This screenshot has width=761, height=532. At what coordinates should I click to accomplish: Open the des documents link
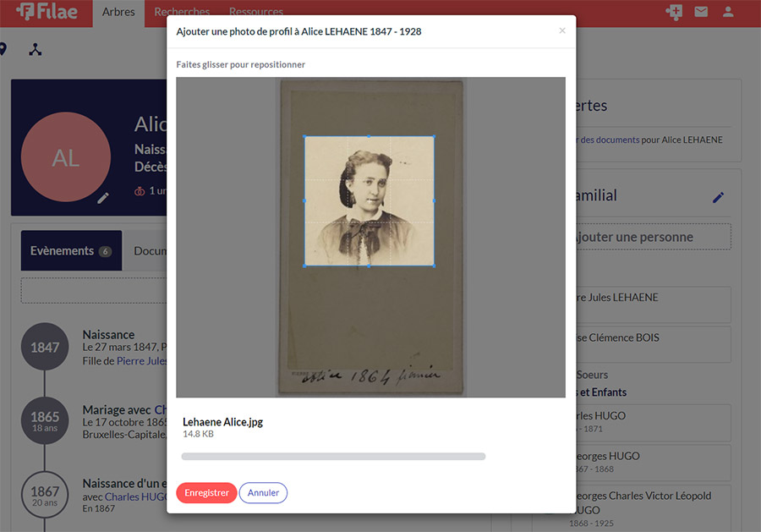(610, 140)
